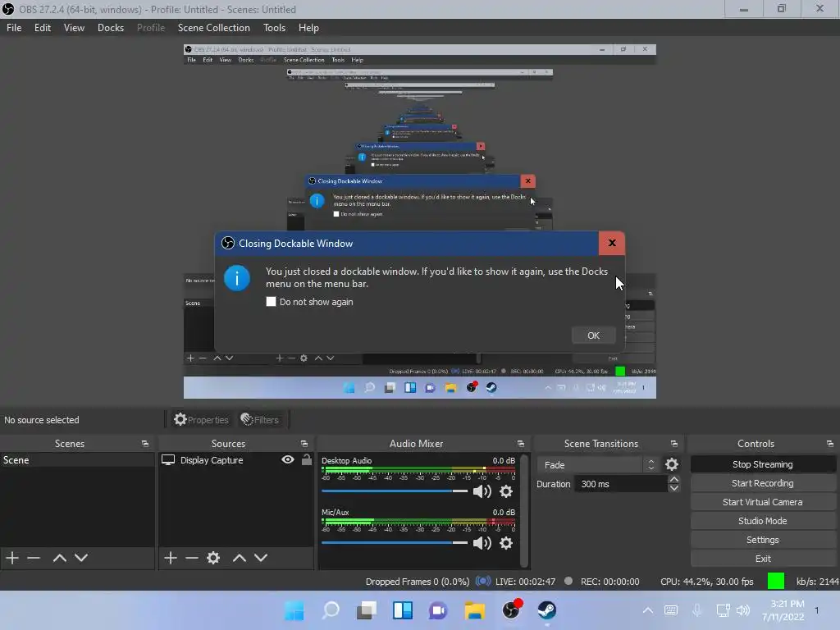
Task: Add a new scene with plus icon
Action: 12,558
